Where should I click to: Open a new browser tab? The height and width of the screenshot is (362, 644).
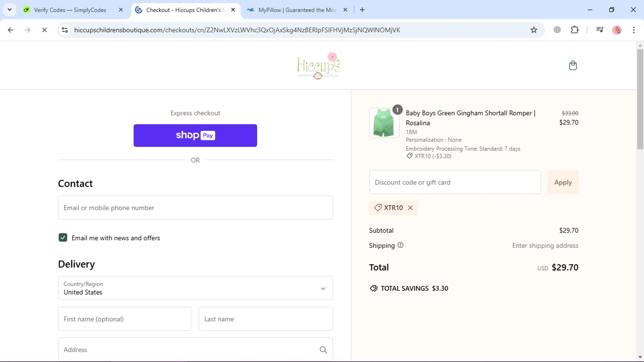pyautogui.click(x=362, y=10)
